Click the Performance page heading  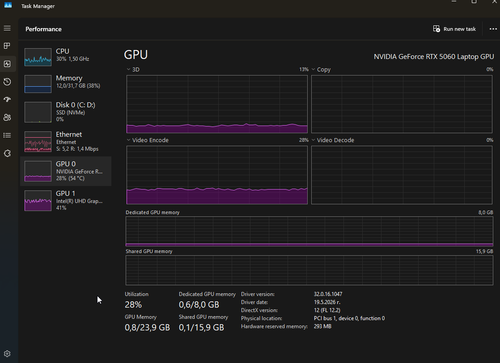pos(43,29)
